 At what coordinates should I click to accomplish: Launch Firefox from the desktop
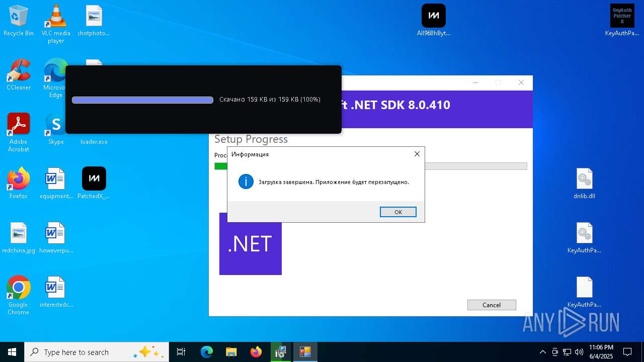pyautogui.click(x=19, y=184)
